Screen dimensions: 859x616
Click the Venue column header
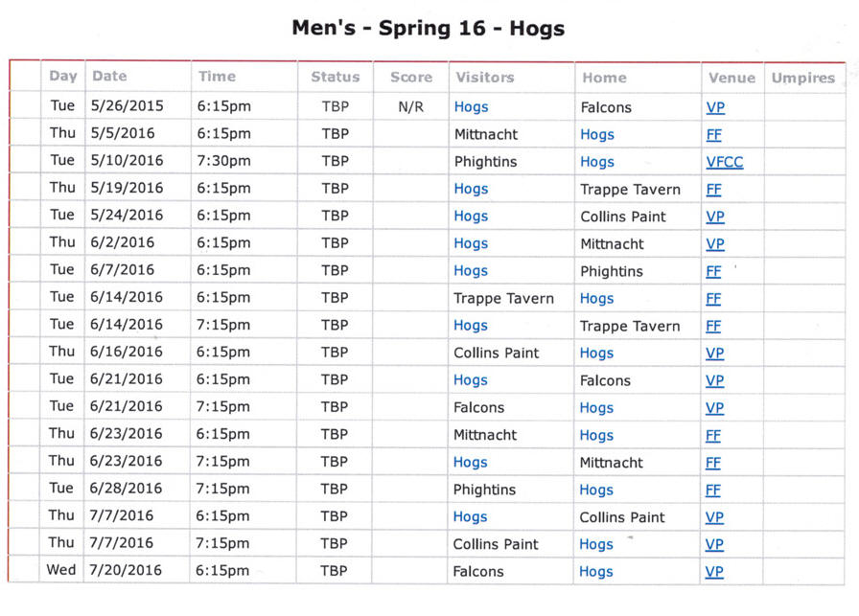(731, 79)
